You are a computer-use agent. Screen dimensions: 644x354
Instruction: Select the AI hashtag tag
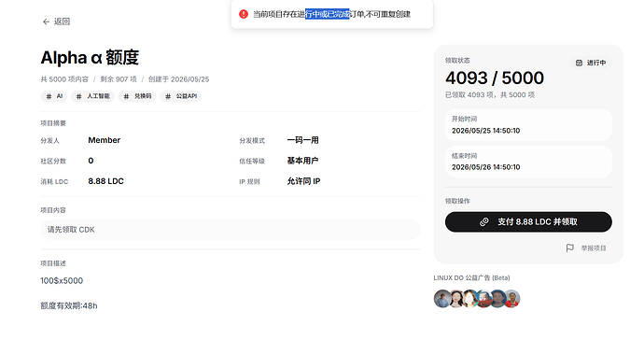(x=54, y=96)
